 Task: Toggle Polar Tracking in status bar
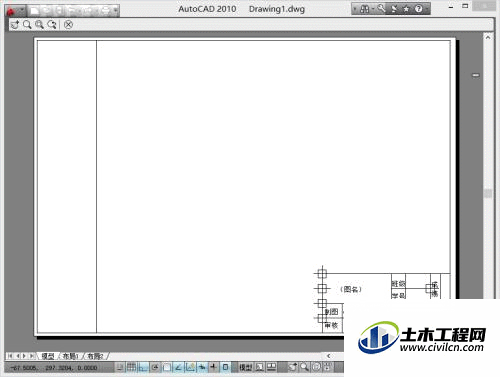tap(155, 367)
